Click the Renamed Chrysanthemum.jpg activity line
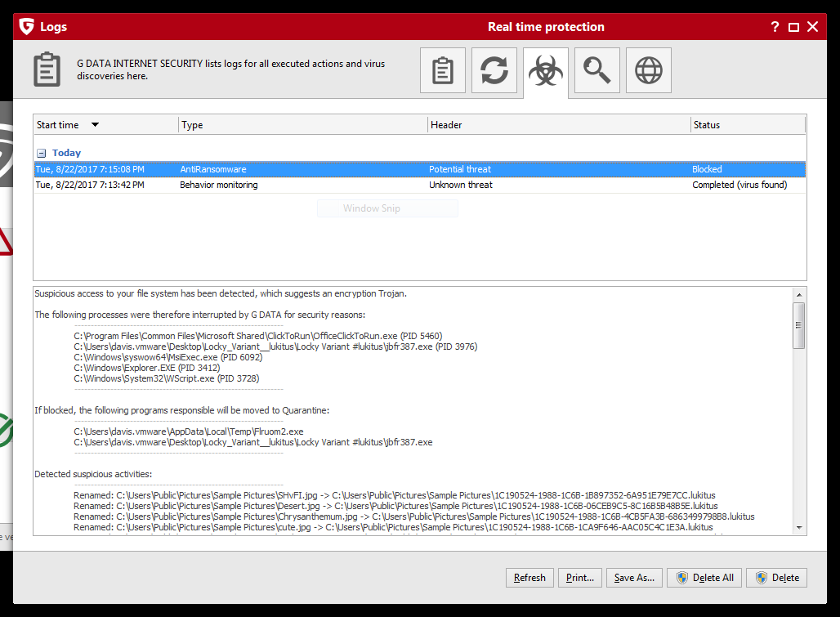 pyautogui.click(x=413, y=516)
